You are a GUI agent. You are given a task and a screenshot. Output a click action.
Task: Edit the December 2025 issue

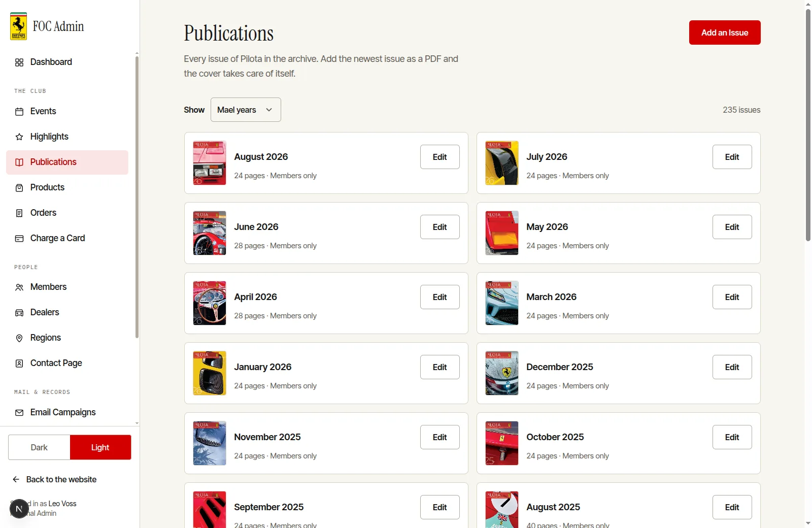point(732,367)
